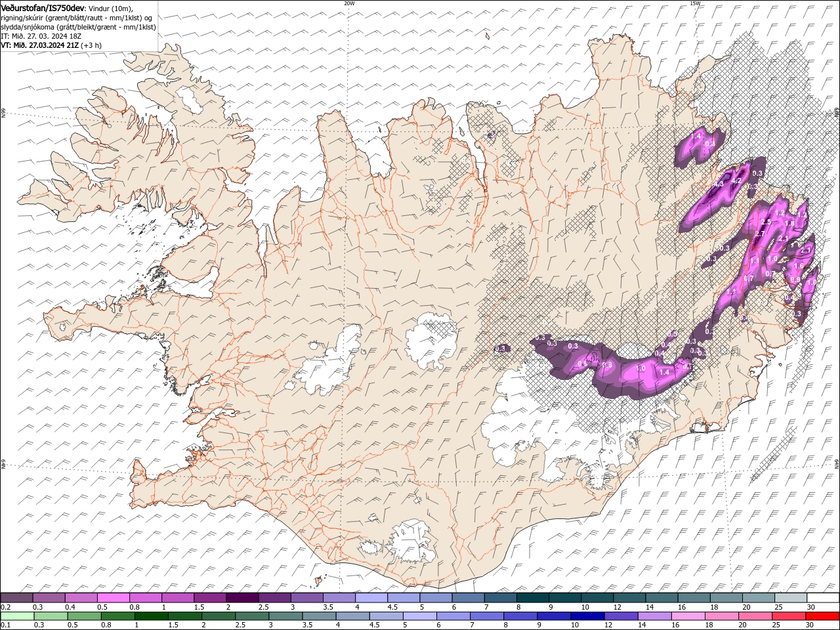This screenshot has height=630, width=840.
Task: Pick lower legend swatch between 4 and 4.5
Action: (353, 616)
